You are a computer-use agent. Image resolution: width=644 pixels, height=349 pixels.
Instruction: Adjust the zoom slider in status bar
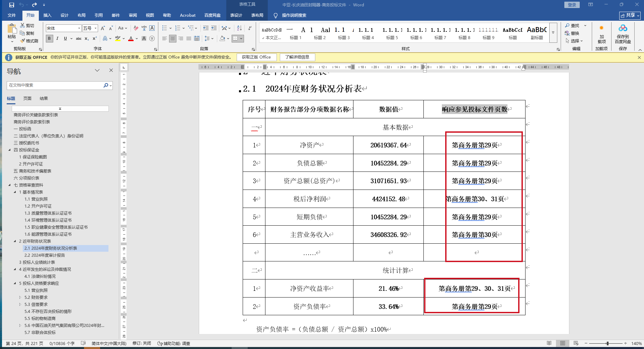(607, 343)
